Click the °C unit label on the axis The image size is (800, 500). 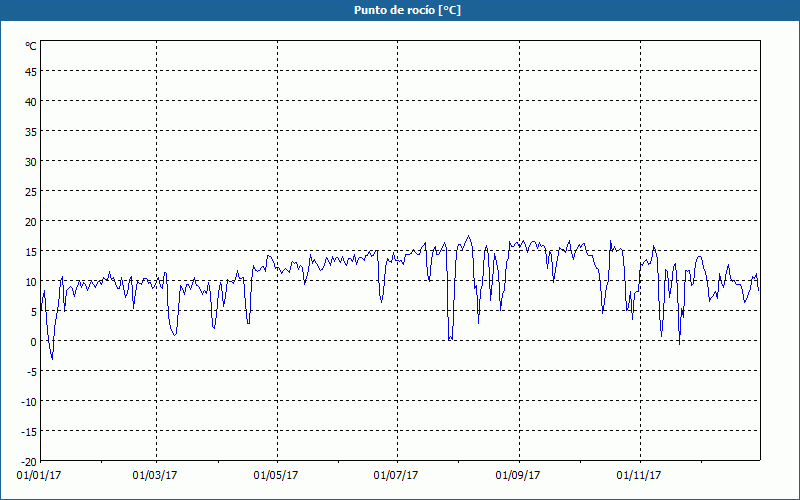[31, 46]
